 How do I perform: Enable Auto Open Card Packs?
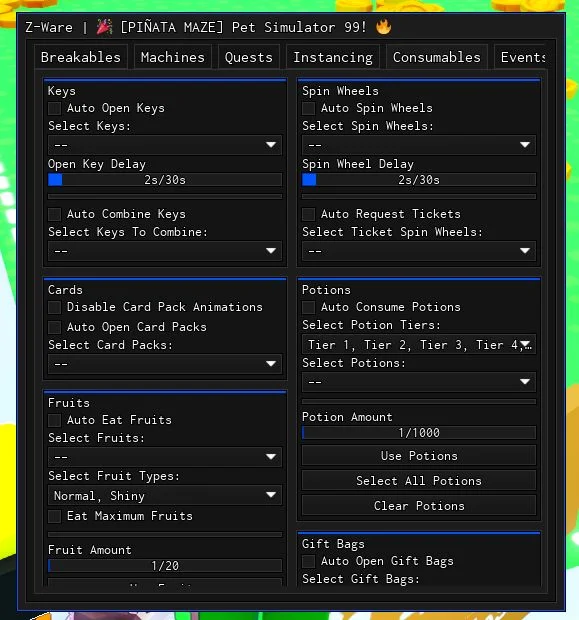pos(55,327)
